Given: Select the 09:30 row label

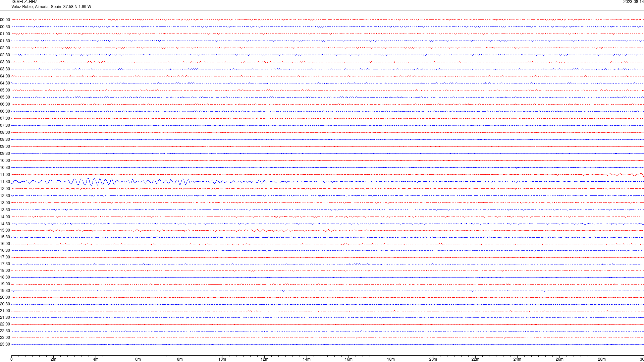Looking at the screenshot, I should point(5,154).
